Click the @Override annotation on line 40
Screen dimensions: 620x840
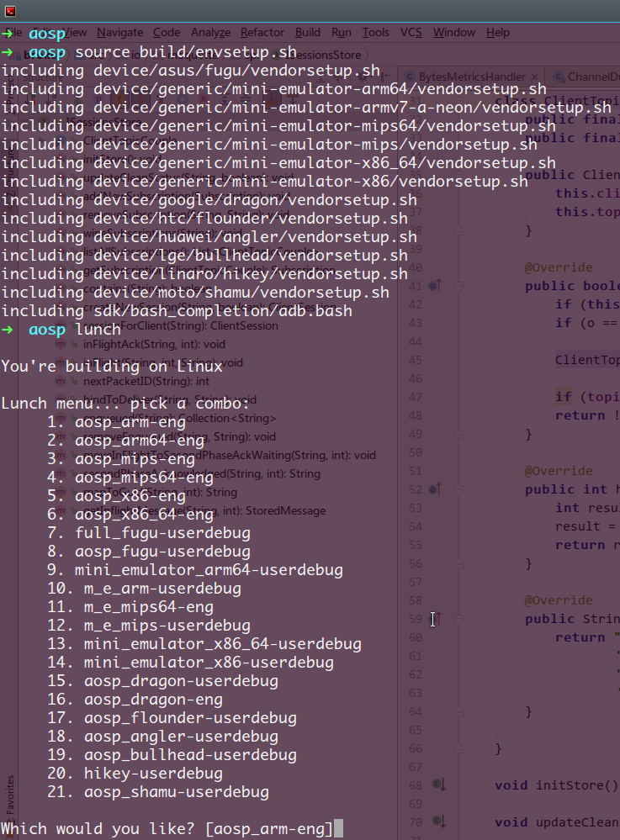click(559, 267)
